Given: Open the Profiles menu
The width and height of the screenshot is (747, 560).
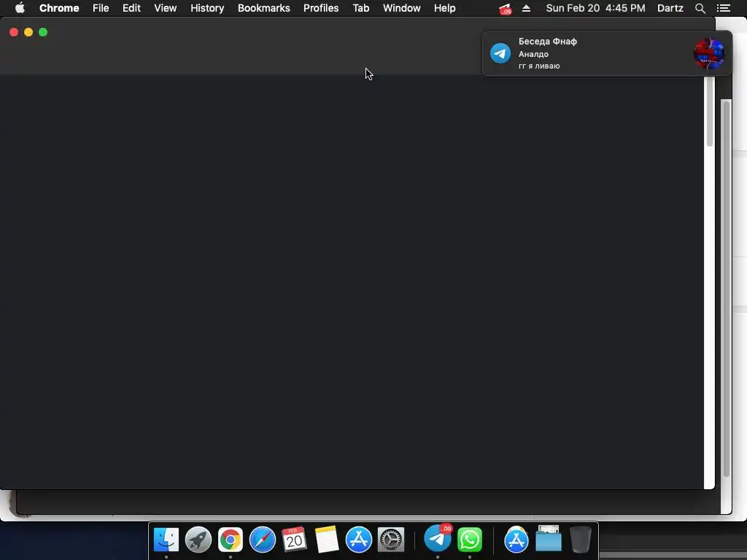Looking at the screenshot, I should tap(321, 8).
